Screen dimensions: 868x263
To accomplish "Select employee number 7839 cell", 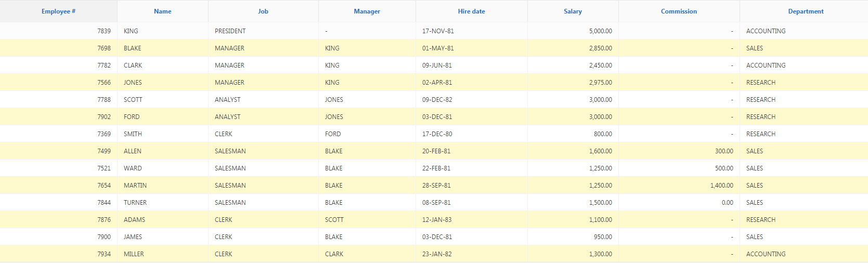I will click(104, 31).
